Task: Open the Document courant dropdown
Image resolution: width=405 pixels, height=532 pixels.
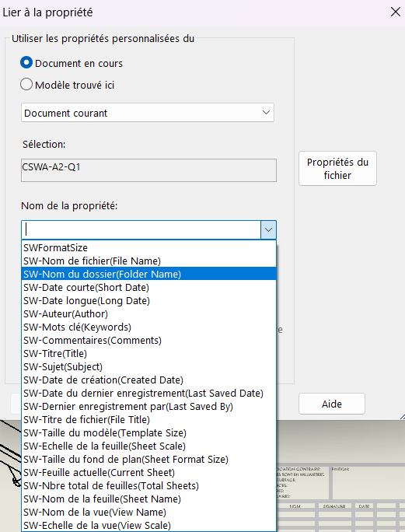Action: coord(148,113)
